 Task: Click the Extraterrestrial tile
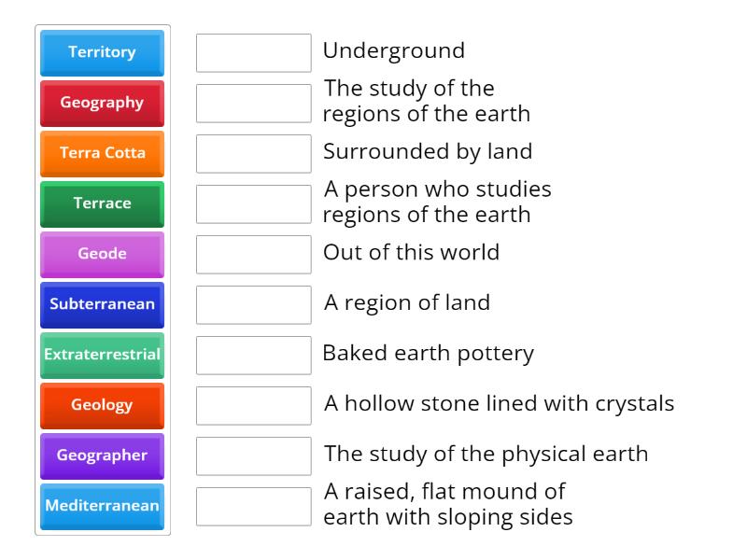101,355
